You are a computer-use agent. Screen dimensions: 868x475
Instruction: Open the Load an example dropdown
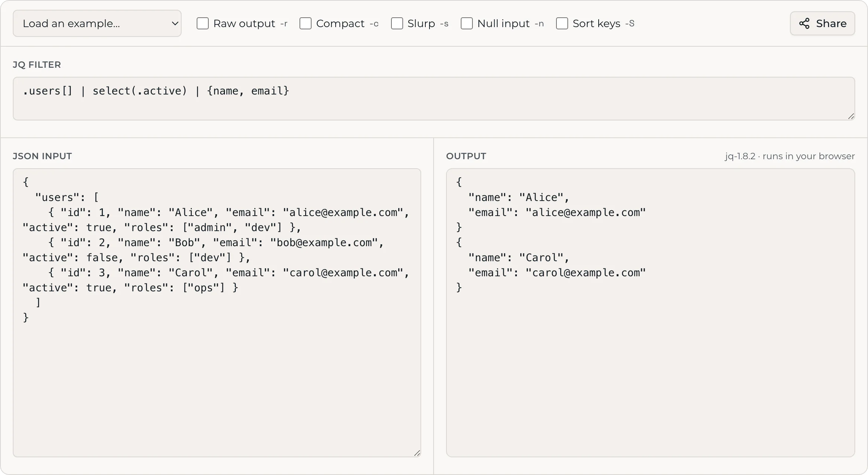(97, 23)
